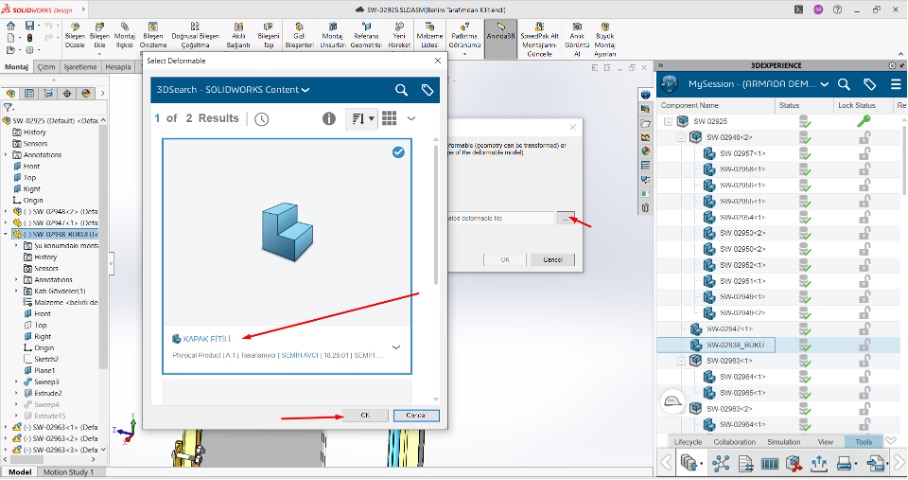The height and width of the screenshot is (480, 908).
Task: Open the MySession dropdown chevron
Action: pos(825,85)
